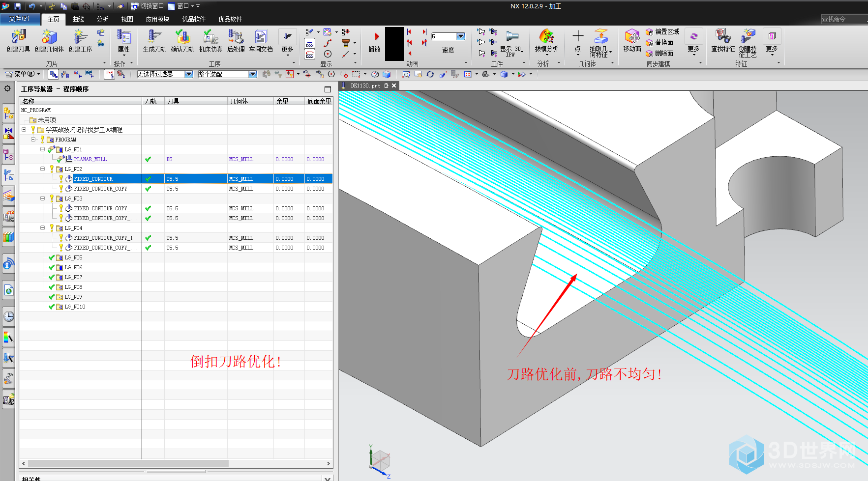Open the animation speed dropdown
Screen dimensions: 868x481
point(461,36)
